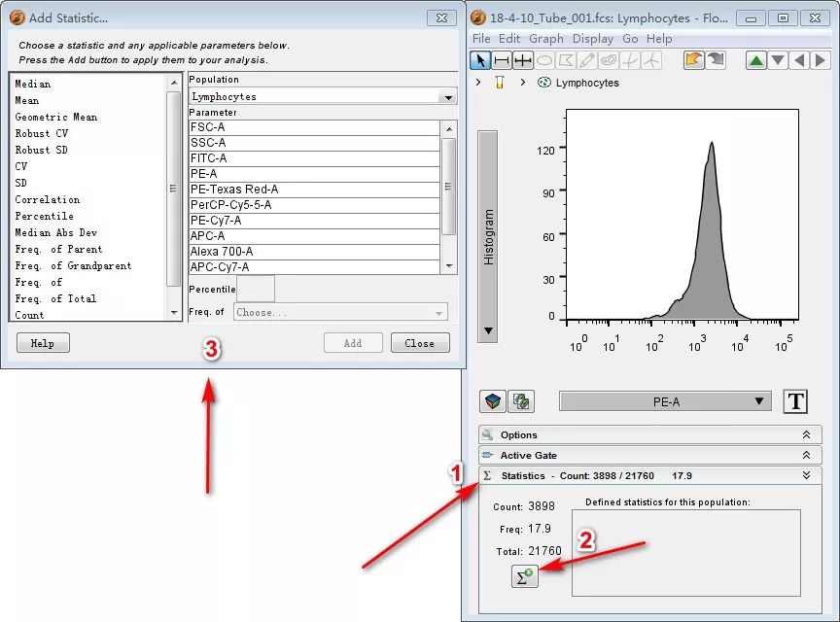Click the defined statistics list box
Image resolution: width=840 pixels, height=622 pixels.
tap(686, 552)
